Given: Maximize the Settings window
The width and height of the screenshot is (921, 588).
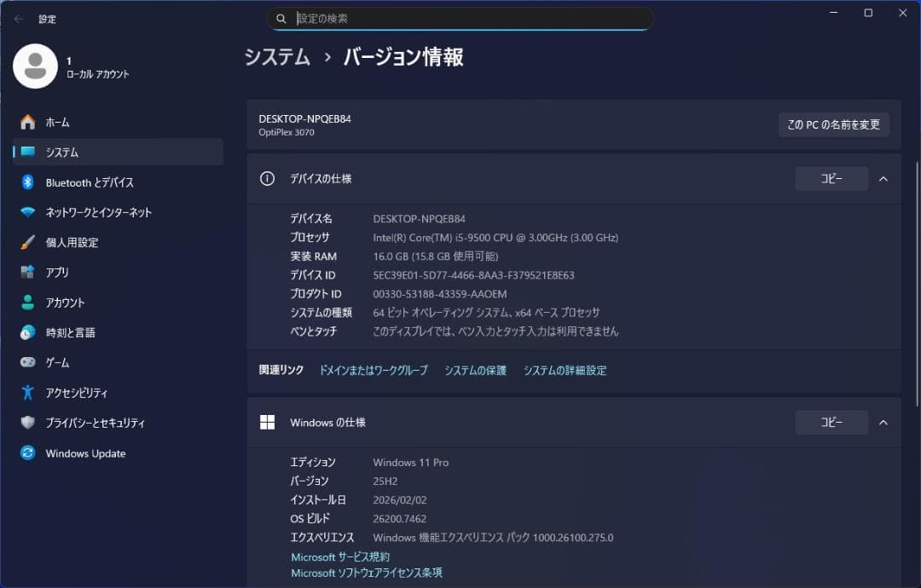Looking at the screenshot, I should pos(868,13).
